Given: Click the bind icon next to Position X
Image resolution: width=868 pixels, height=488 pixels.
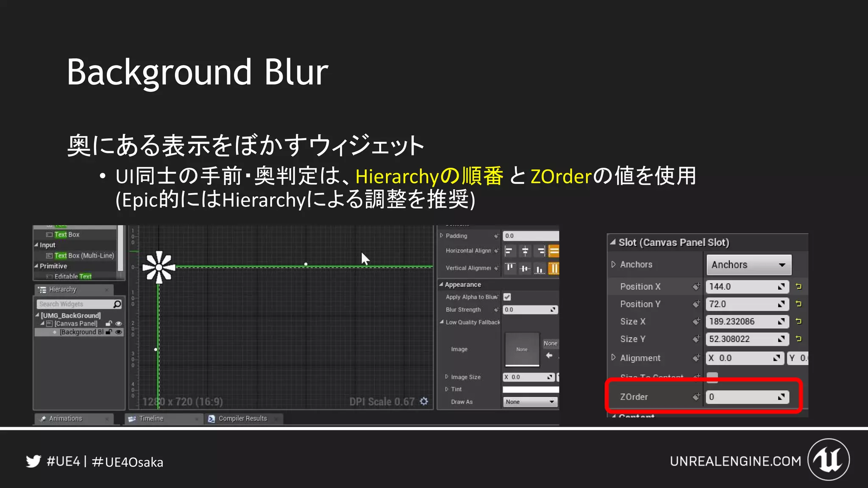Looking at the screenshot, I should [x=696, y=286].
